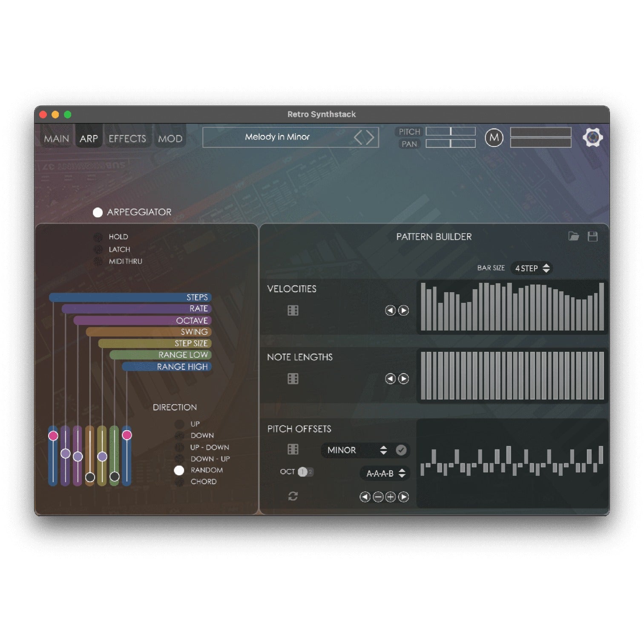Switch to the ARP tab
The width and height of the screenshot is (644, 644).
tap(89, 138)
